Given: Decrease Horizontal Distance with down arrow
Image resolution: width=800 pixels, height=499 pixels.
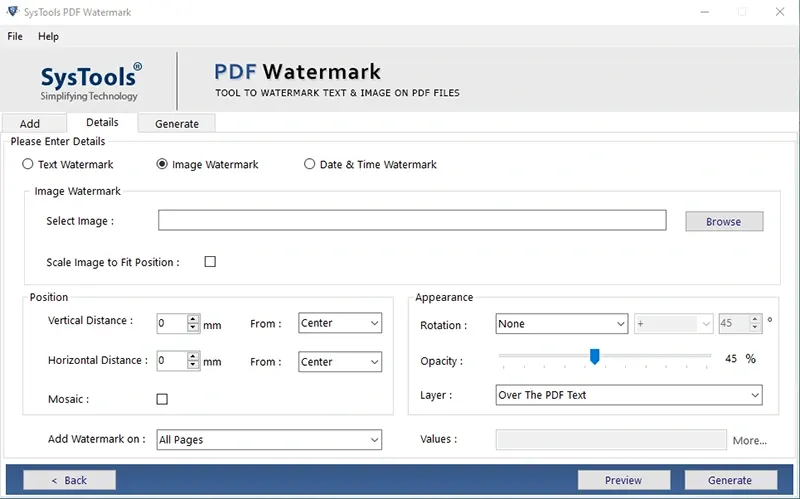Looking at the screenshot, I should point(193,365).
